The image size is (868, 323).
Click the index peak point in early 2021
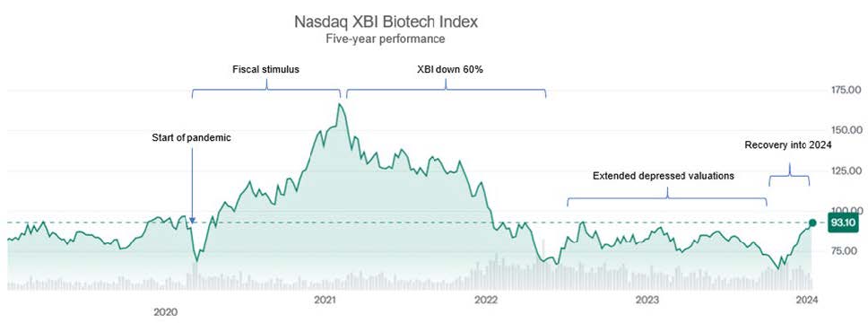coord(340,104)
